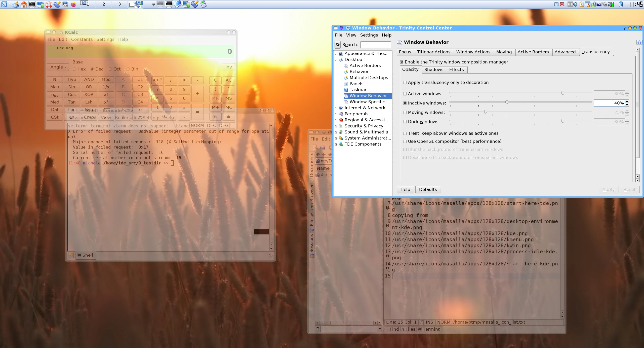Click inside the Search input field
644x348 pixels.
click(375, 45)
